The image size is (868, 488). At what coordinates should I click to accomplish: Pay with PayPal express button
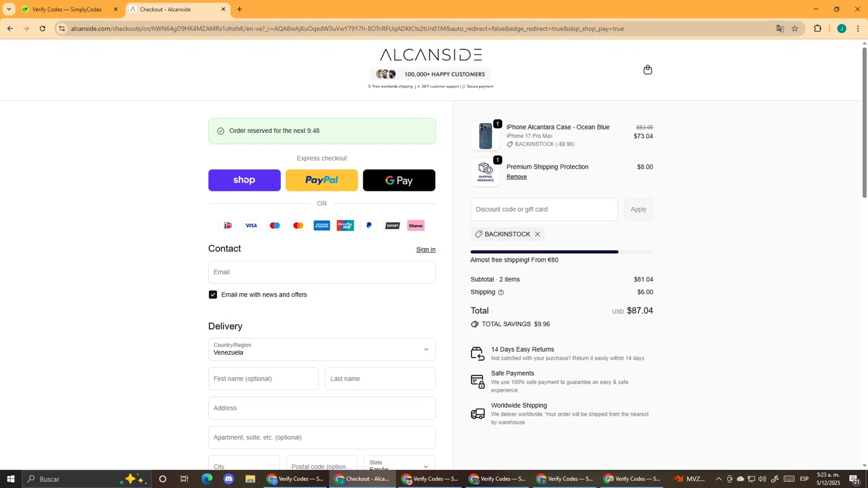pyautogui.click(x=322, y=180)
